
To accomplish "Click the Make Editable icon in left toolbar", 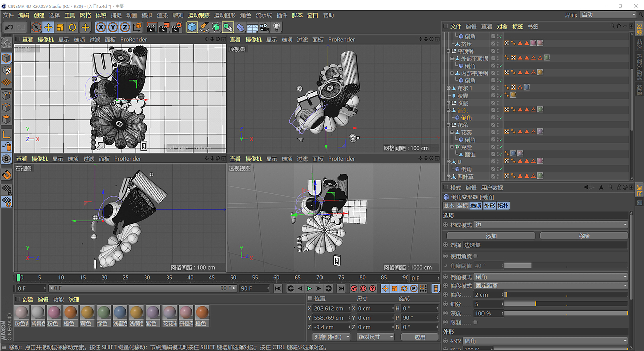I will point(6,43).
